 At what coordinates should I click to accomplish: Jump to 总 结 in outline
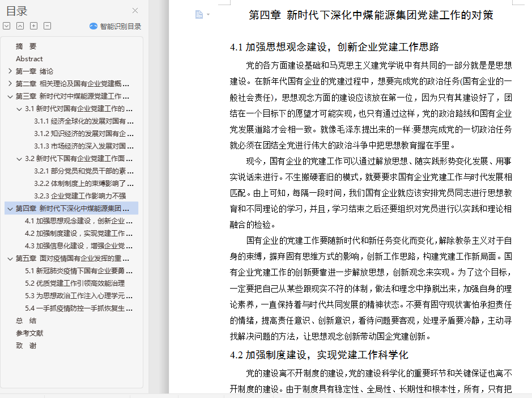26,320
